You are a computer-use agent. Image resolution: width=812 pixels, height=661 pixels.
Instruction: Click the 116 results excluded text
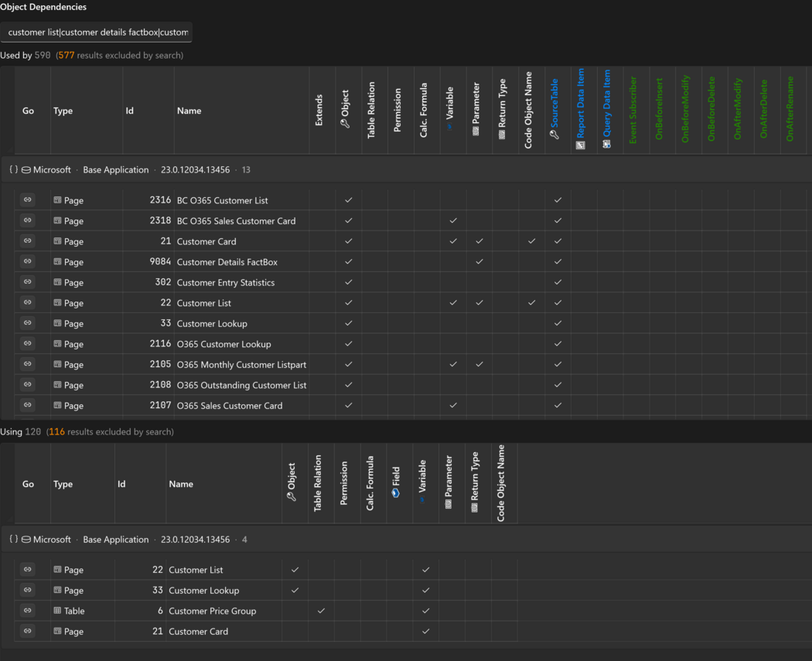click(x=111, y=431)
